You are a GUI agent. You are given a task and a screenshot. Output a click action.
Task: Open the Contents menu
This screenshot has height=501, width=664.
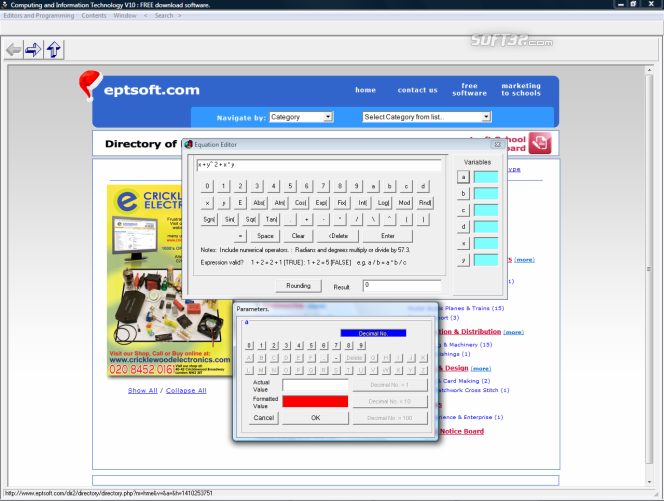pyautogui.click(x=94, y=16)
